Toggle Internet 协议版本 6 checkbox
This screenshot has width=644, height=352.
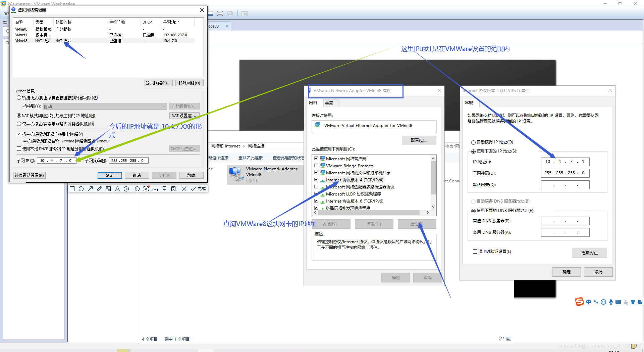pos(316,201)
